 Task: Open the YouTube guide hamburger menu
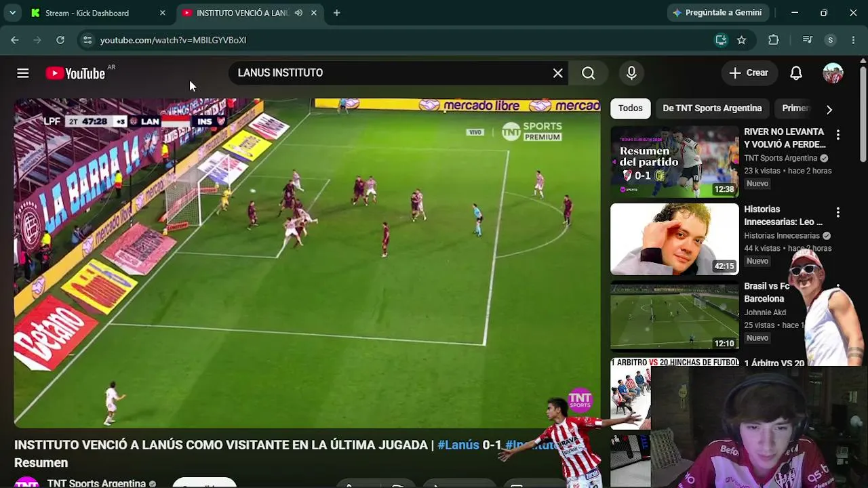23,73
